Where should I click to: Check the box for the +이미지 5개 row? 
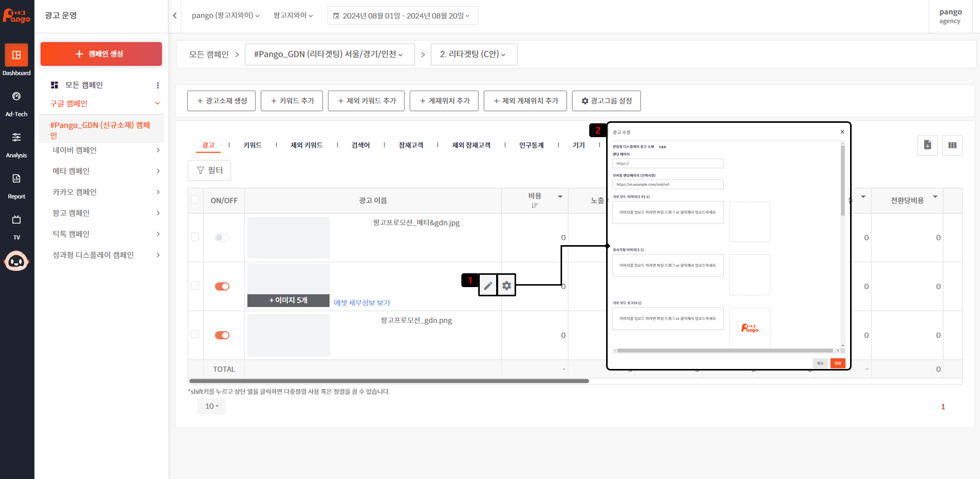[x=195, y=286]
